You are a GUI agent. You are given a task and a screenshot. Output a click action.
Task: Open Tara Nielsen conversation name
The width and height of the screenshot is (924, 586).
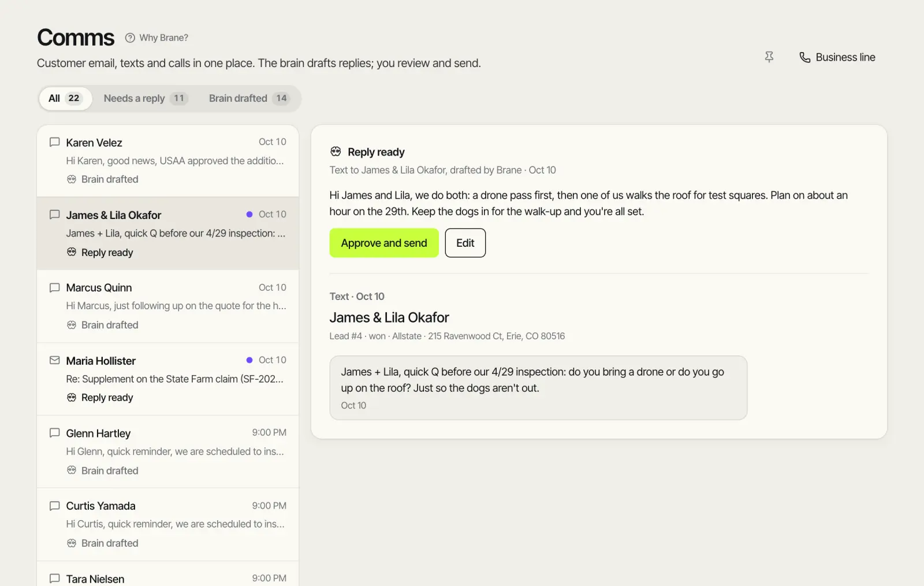[x=95, y=579]
